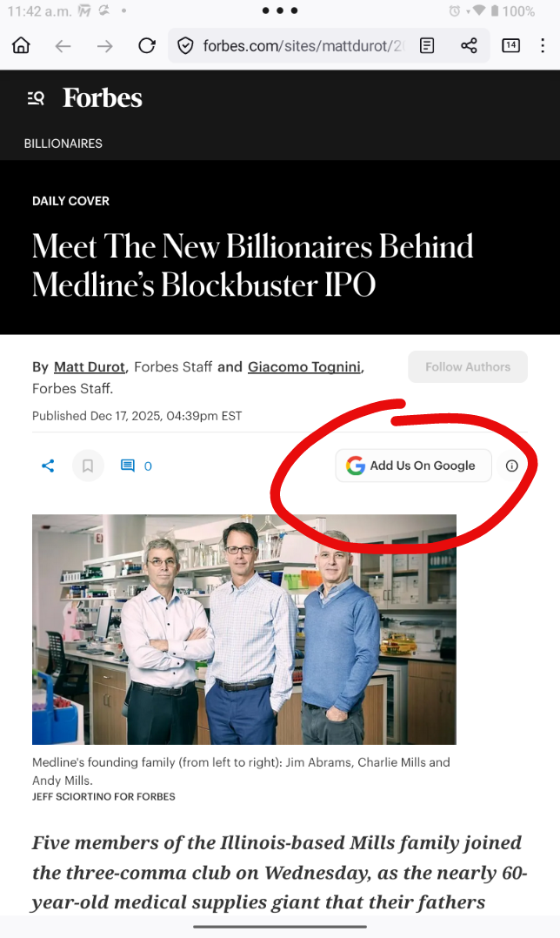Open the Billionaires section tab
560x938 pixels.
[63, 144]
